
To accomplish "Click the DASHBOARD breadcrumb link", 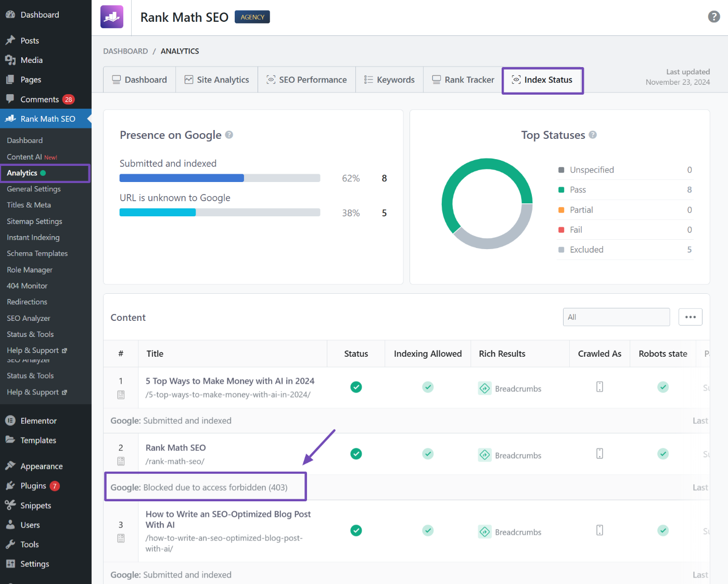I will click(125, 51).
